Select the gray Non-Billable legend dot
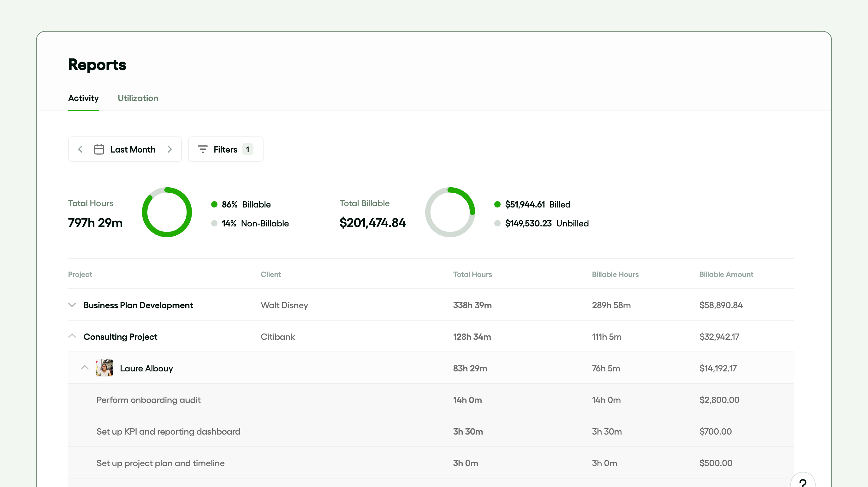 (x=215, y=223)
